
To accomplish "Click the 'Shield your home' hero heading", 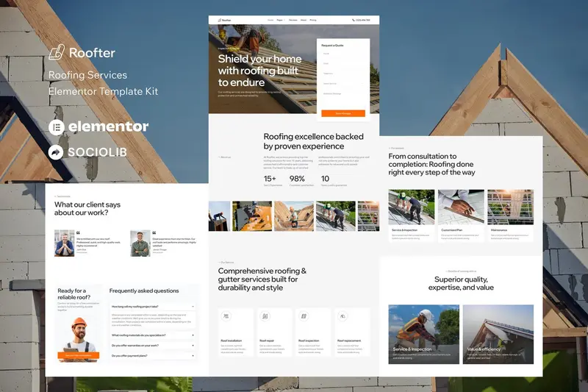I will 259,71.
